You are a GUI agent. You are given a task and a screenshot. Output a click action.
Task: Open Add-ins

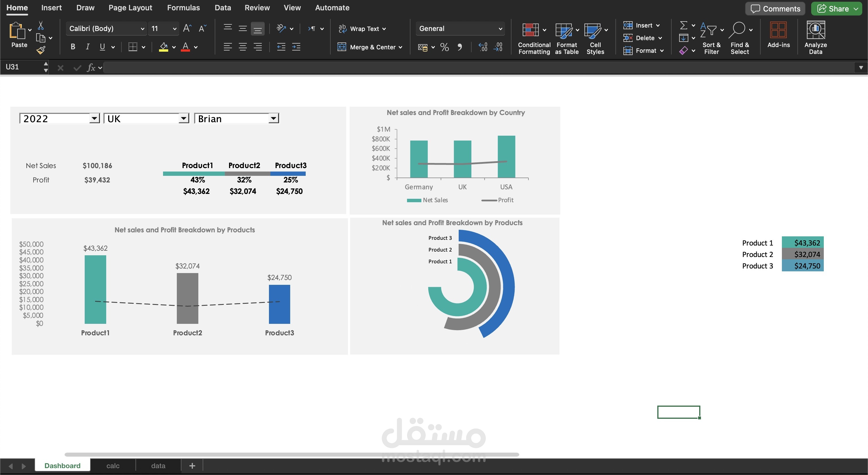[778, 35]
